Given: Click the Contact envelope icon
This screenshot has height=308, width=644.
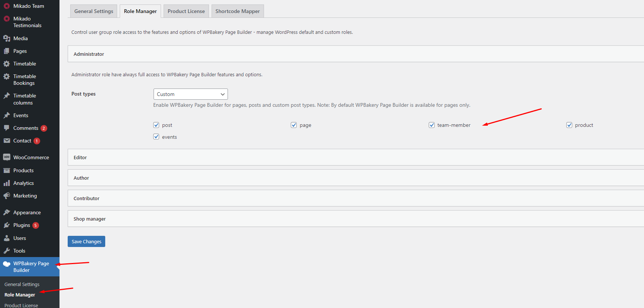Looking at the screenshot, I should (7, 141).
